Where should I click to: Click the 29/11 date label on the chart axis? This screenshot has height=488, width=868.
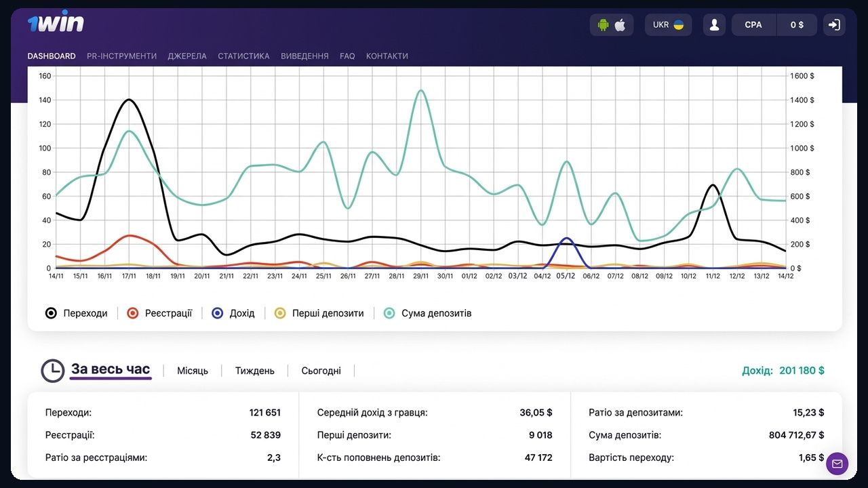click(420, 276)
